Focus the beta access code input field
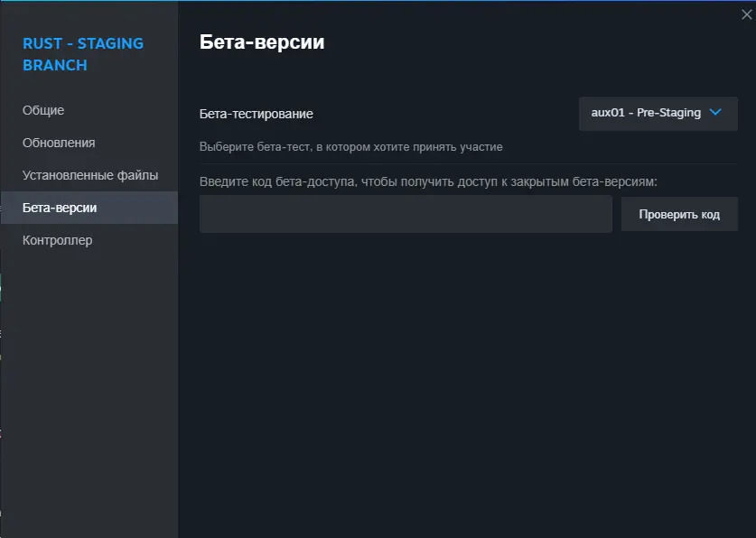The image size is (756, 538). pos(406,214)
